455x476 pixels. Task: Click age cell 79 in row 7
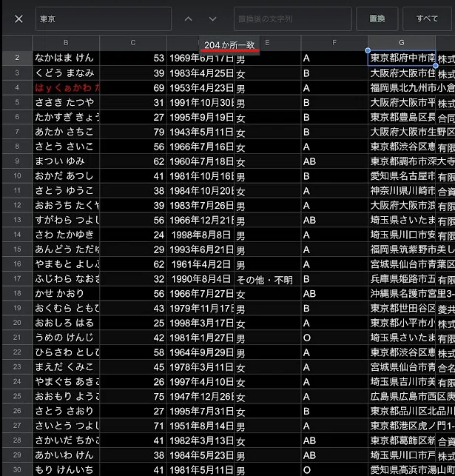click(133, 132)
